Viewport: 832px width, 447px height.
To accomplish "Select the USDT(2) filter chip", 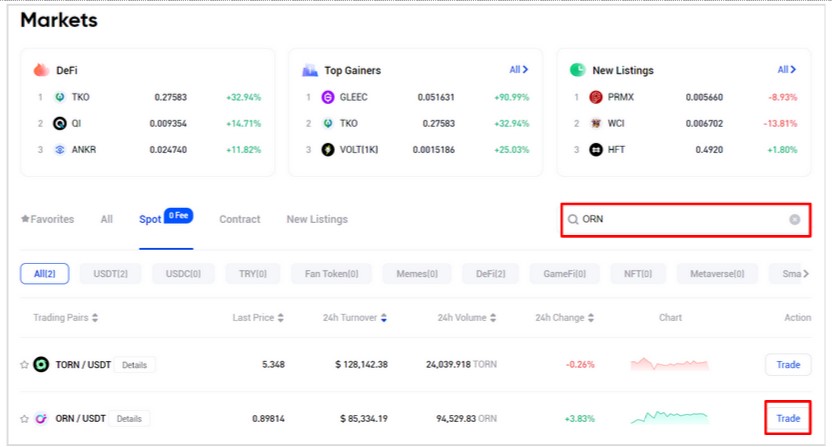I will (x=110, y=274).
